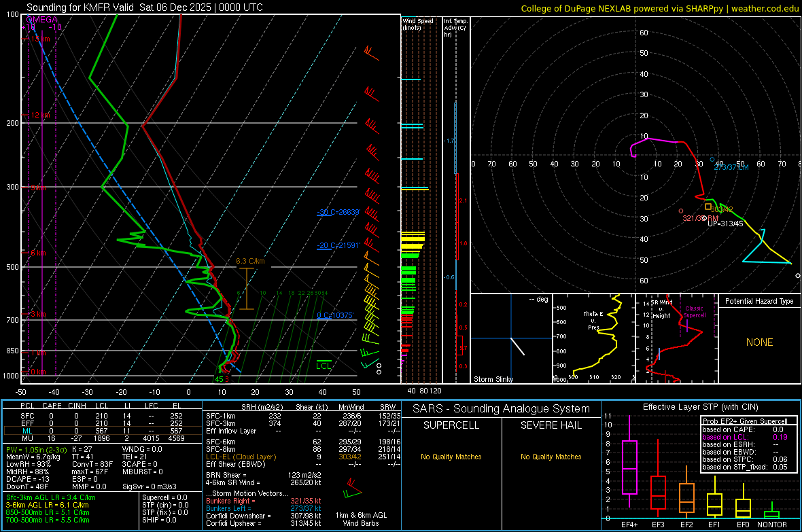Click the Potential Hazard Type header
Viewport: 802px width, 532px height.
coord(759,301)
